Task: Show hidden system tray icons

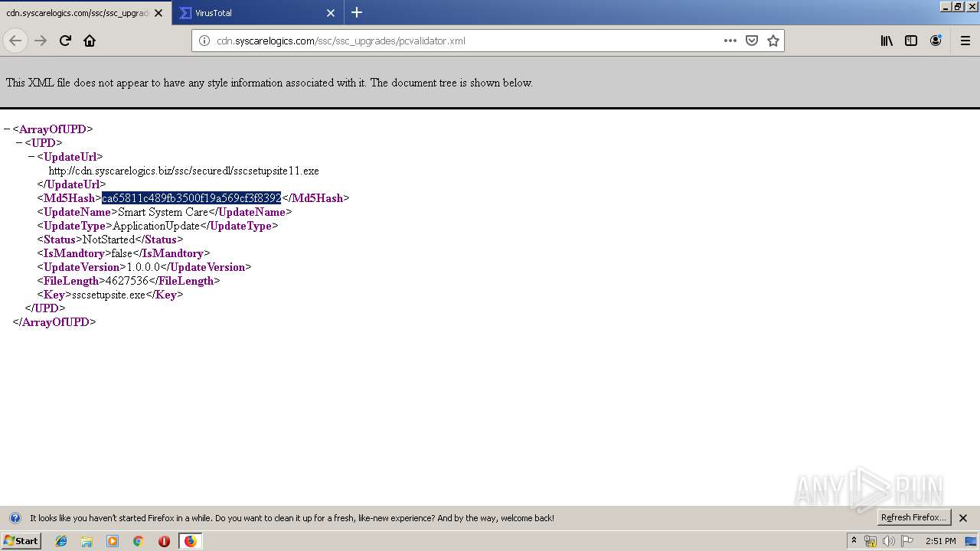Action: click(854, 541)
